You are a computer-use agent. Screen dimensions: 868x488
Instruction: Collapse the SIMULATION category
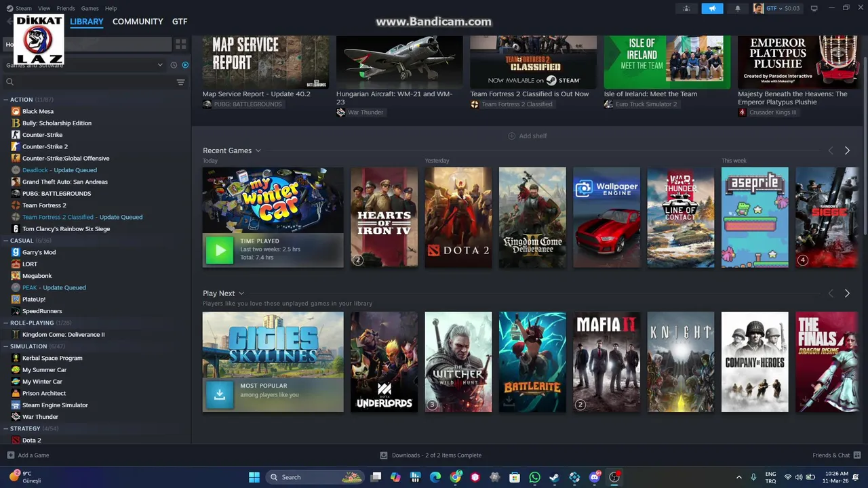coord(6,346)
